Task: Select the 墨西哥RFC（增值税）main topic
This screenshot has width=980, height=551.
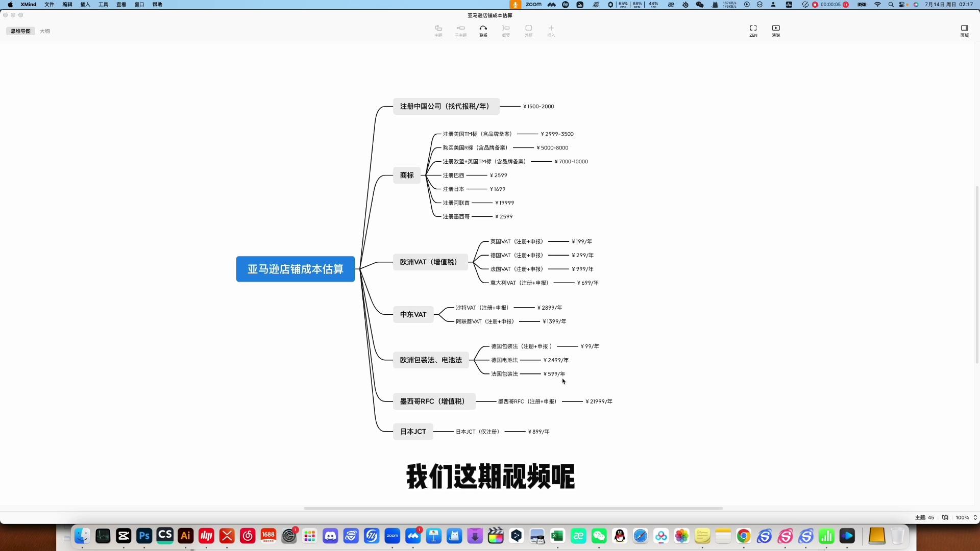Action: (x=434, y=402)
